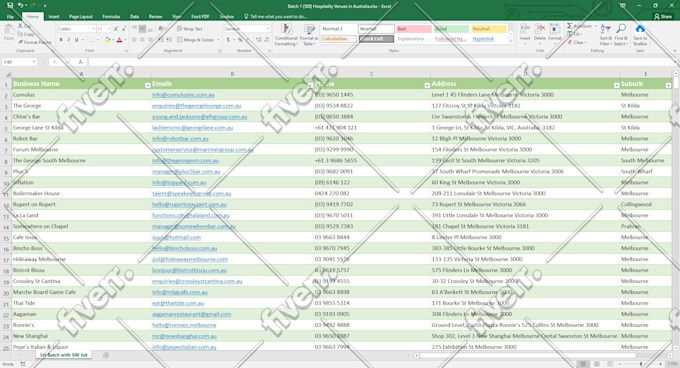Switch to Review ribbon tab
This screenshot has width=680, height=368.
coord(155,16)
